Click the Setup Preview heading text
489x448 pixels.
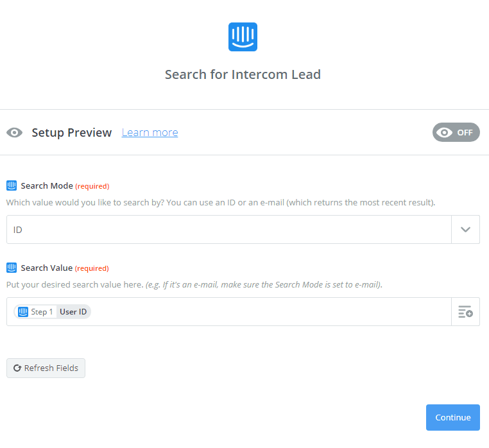point(72,133)
